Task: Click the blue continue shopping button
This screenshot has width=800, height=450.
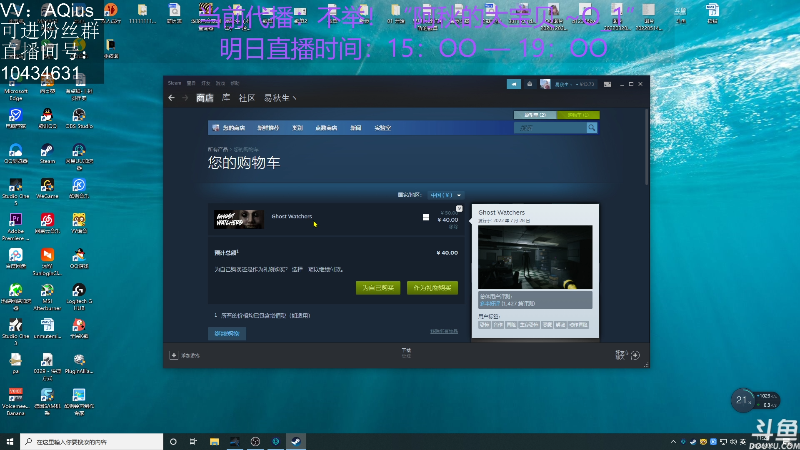Action: point(227,334)
